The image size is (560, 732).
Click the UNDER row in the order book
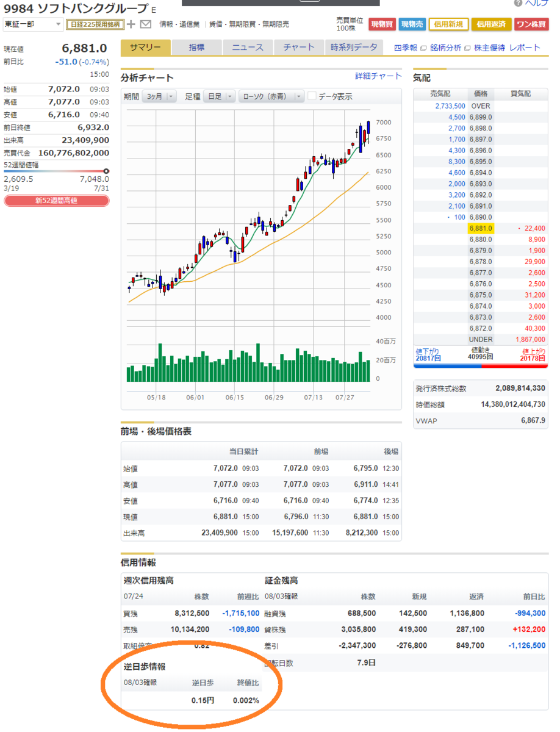click(x=481, y=339)
